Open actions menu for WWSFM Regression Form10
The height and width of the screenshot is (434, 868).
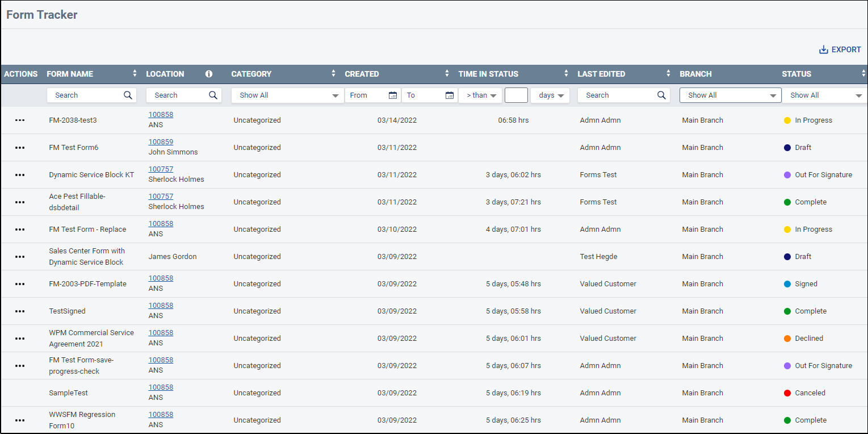point(20,420)
